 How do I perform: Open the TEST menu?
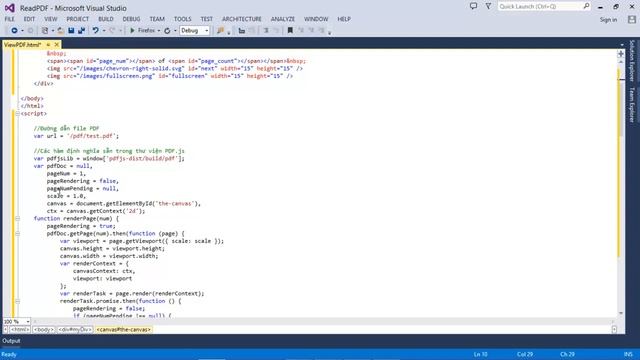tap(207, 19)
